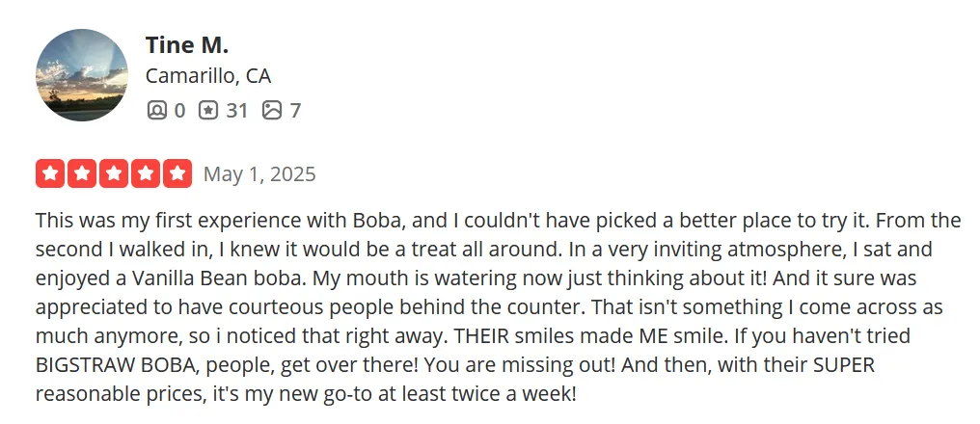
Task: Click the fifth red rating star
Action: 177,173
